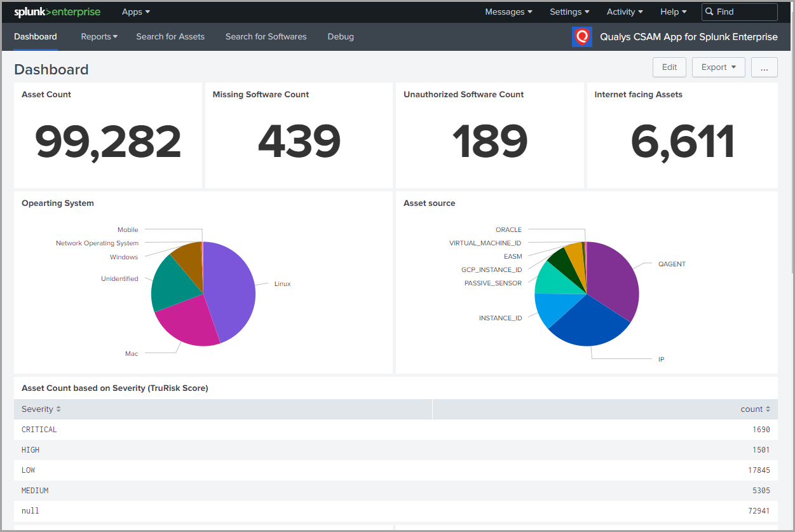
Task: Expand the Reports menu
Action: [99, 36]
